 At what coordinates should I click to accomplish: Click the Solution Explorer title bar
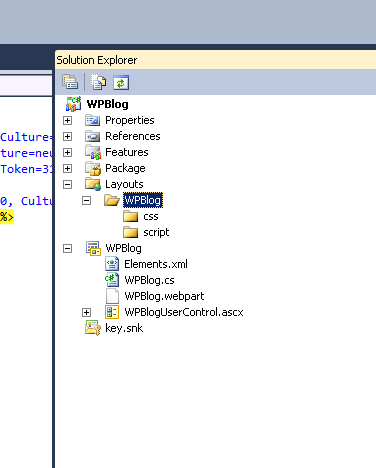click(x=215, y=60)
